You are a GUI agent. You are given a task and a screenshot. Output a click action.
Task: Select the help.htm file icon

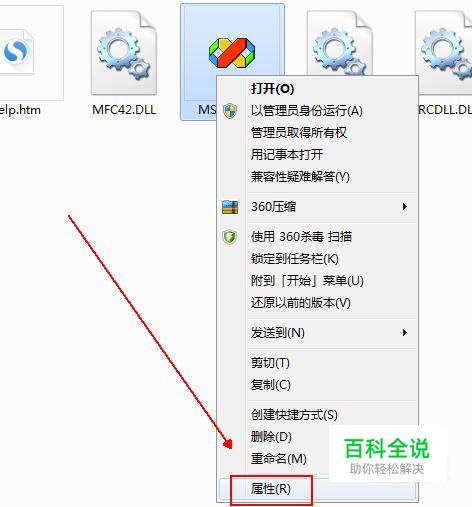pos(17,52)
